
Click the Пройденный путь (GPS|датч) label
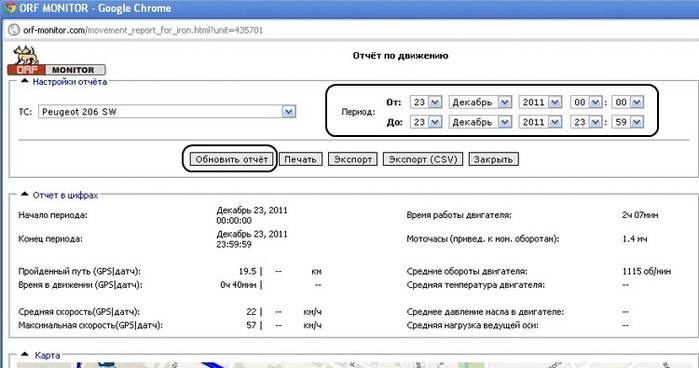(79, 271)
